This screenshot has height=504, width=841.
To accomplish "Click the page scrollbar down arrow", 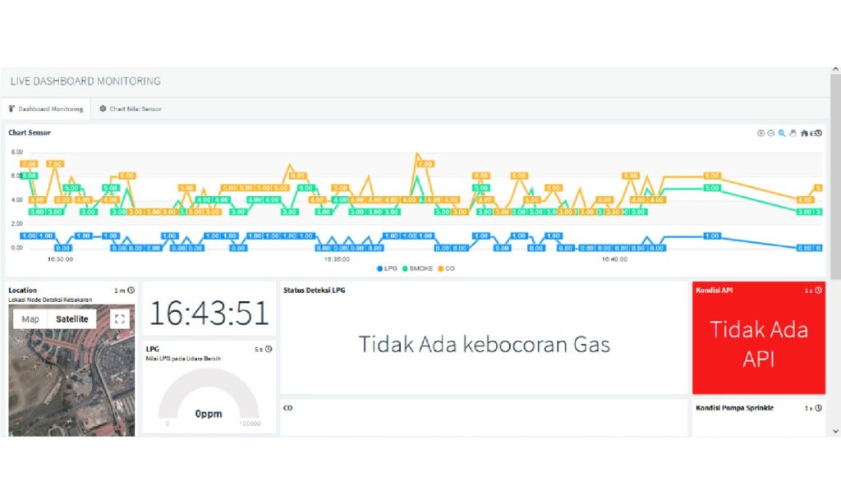I will tap(835, 431).
